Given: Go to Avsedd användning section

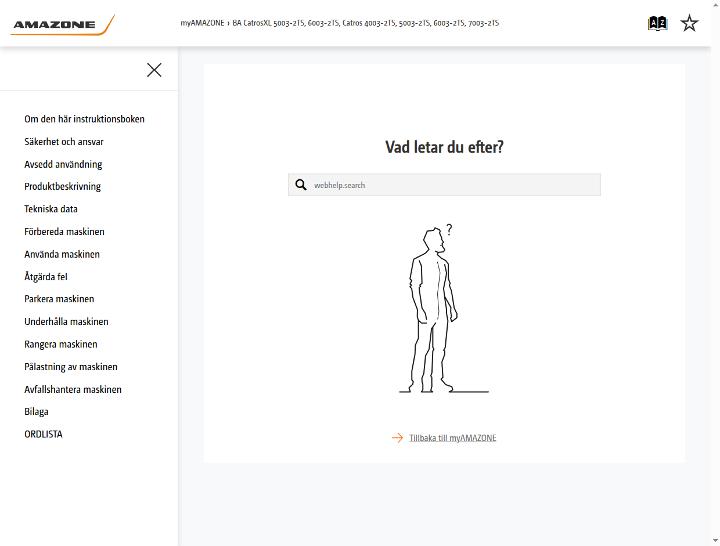Looking at the screenshot, I should 63,164.
